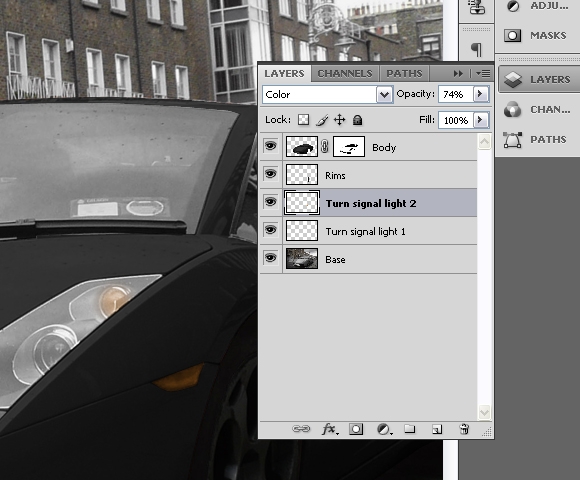Add a layer mask button
Viewport: 580px width, 480px height.
tap(356, 429)
